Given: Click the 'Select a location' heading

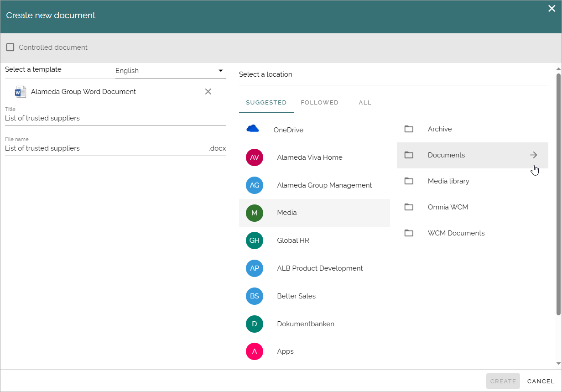Looking at the screenshot, I should tap(265, 74).
